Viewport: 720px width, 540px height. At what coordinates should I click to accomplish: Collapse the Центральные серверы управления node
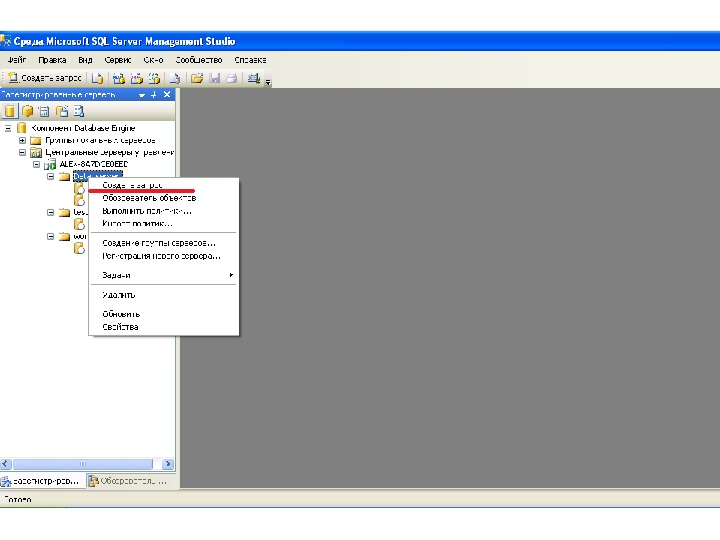coord(22,152)
